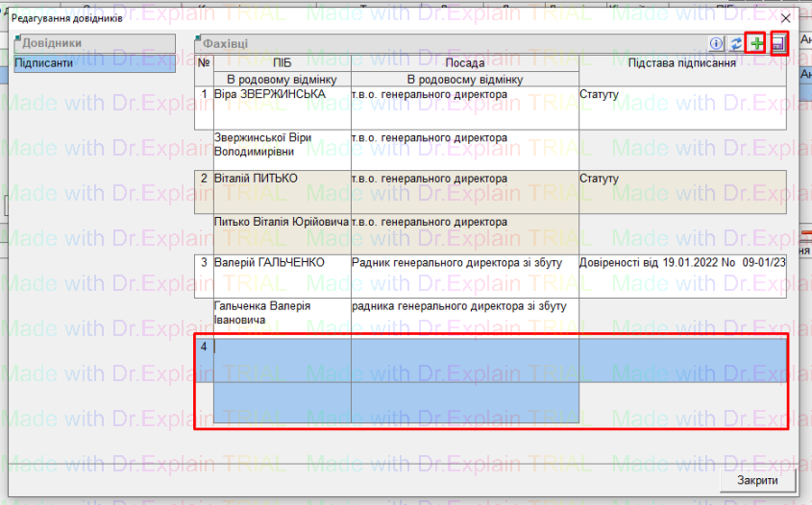Click the teal corner marker of Фахівці panel
Viewport: 812px width, 505px height.
198,38
